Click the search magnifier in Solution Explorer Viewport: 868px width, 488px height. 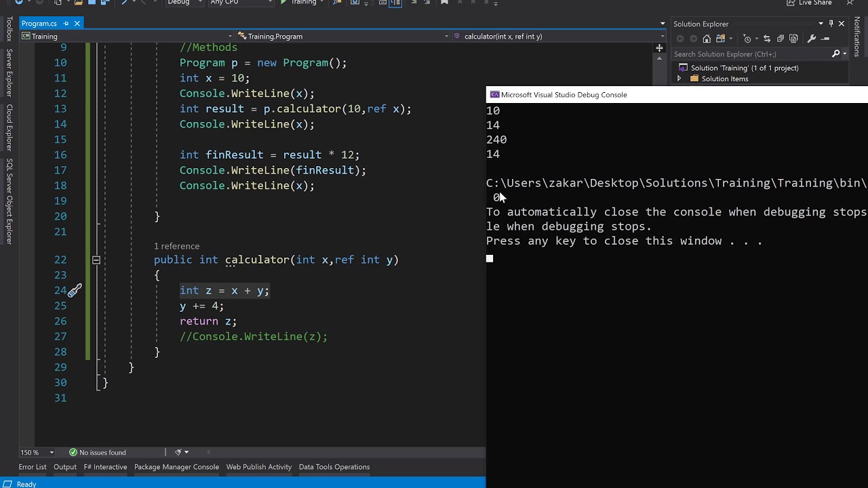click(x=835, y=54)
